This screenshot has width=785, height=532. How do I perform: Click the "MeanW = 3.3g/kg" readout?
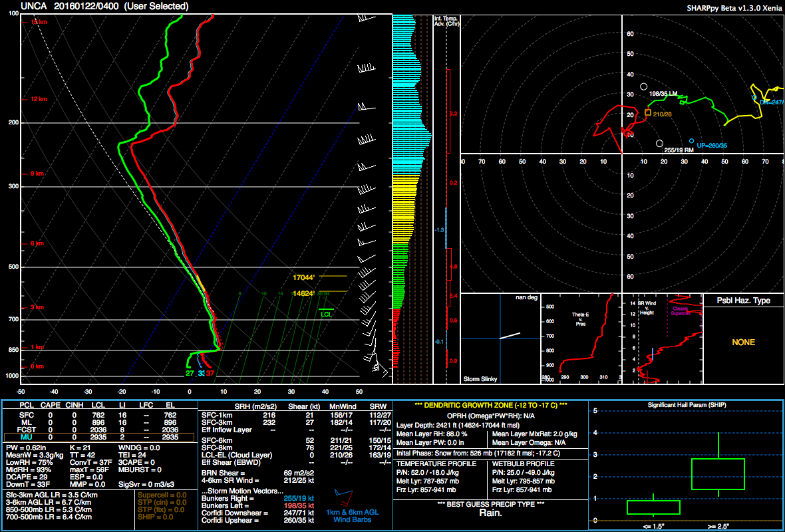(34, 456)
